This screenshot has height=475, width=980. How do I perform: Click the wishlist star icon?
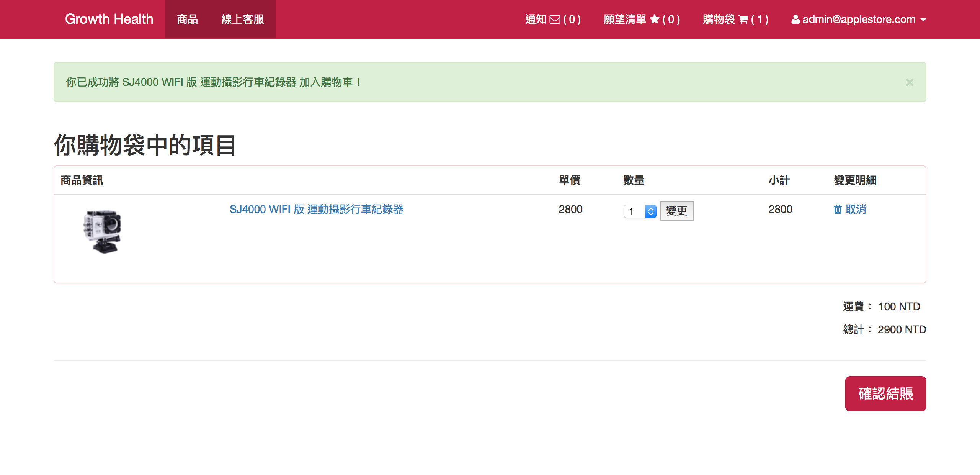pos(655,19)
